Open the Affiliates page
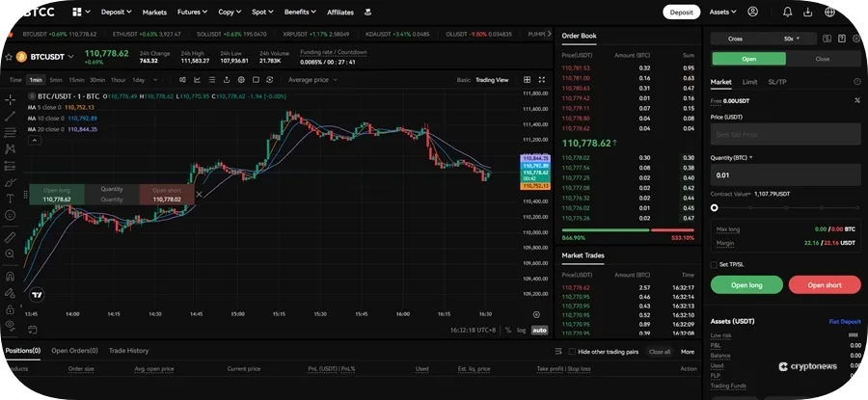 (340, 13)
